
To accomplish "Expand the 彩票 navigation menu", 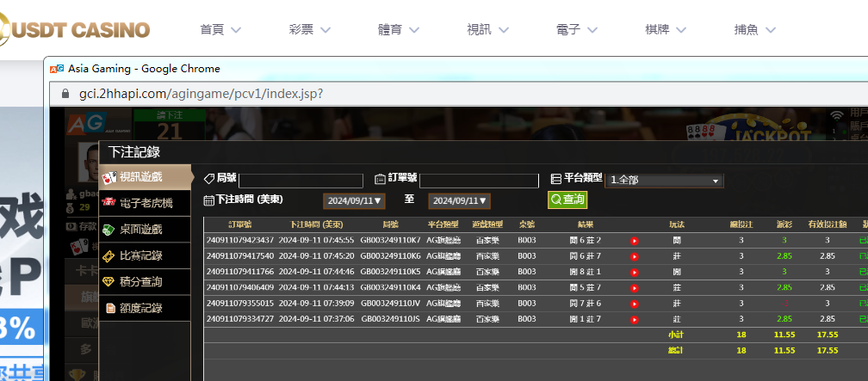I will (x=310, y=29).
